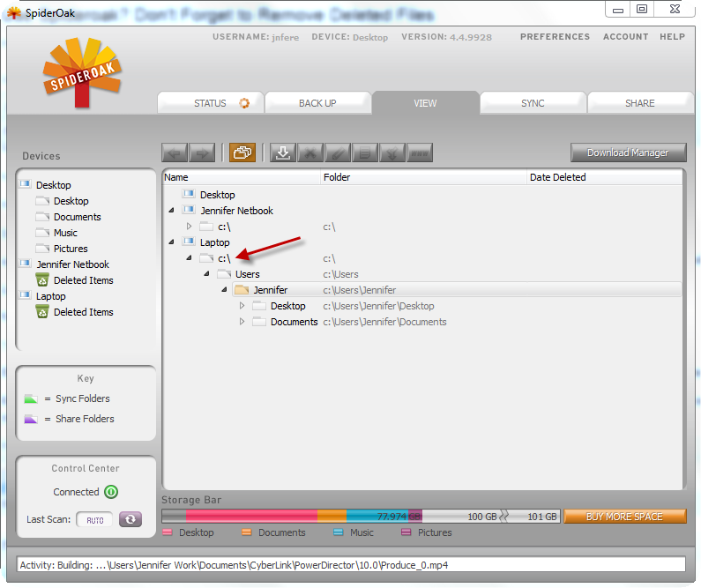Expand the Desktop folder under Jennifer
701x588 pixels.
[x=242, y=306]
